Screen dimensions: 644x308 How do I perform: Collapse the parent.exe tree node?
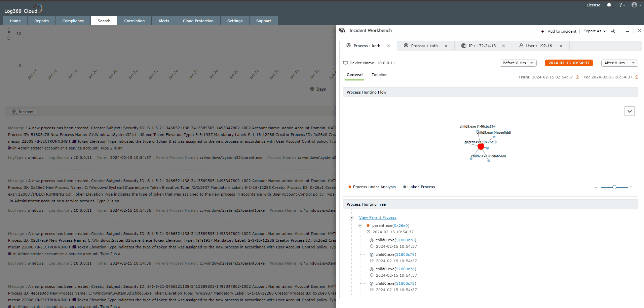tap(360, 226)
